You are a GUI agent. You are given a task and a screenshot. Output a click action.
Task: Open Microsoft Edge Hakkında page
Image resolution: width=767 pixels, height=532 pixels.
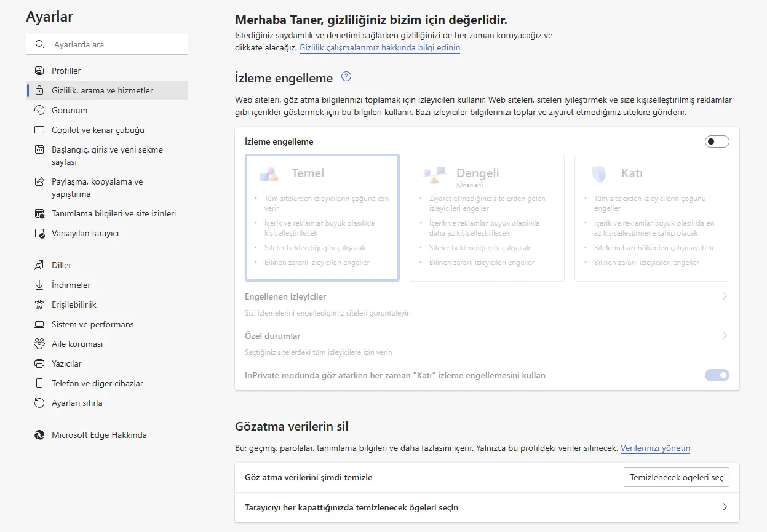108,435
